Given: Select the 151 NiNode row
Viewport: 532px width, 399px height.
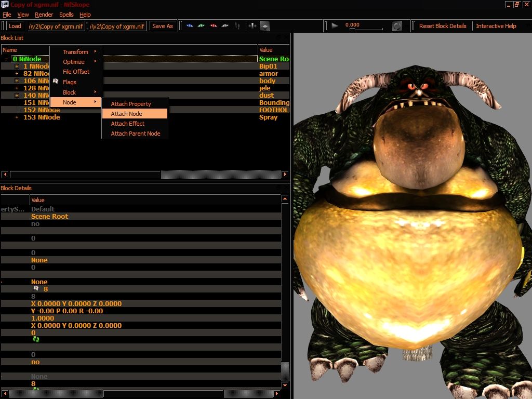Looking at the screenshot, I should (x=145, y=102).
